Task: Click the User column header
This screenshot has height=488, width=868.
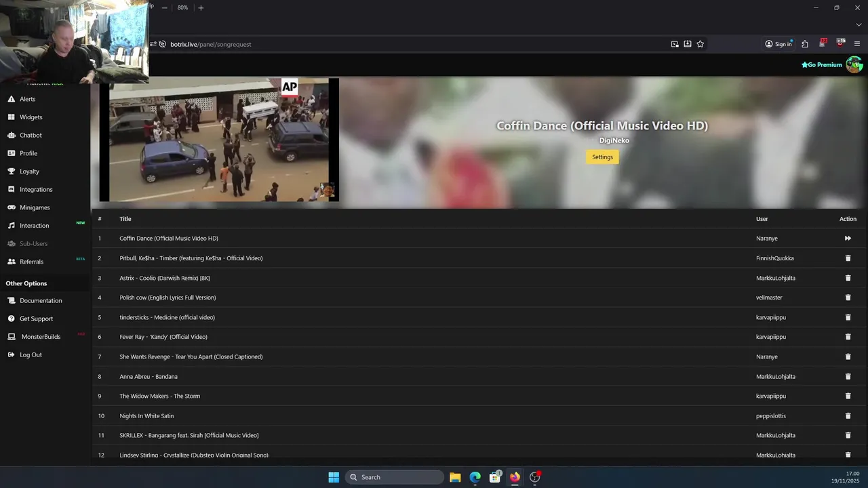Action: 762,219
